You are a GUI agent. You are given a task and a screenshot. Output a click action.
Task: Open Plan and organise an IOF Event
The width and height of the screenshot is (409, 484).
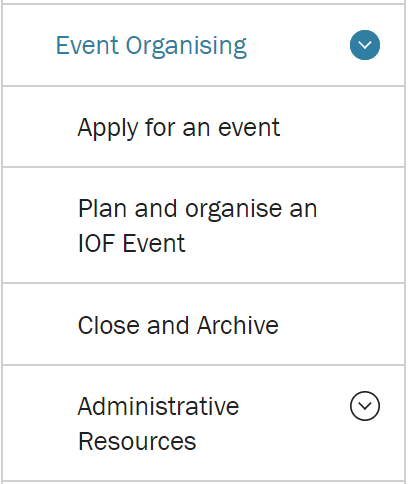197,226
